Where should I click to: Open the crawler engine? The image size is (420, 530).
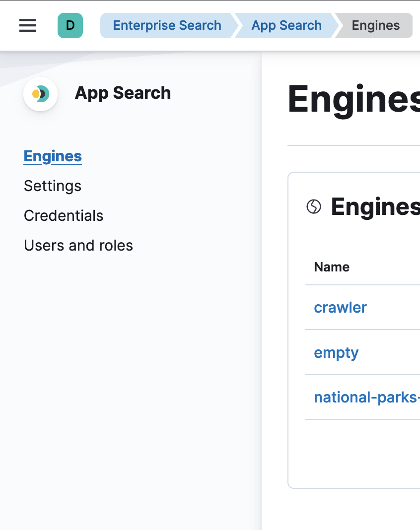coord(340,308)
